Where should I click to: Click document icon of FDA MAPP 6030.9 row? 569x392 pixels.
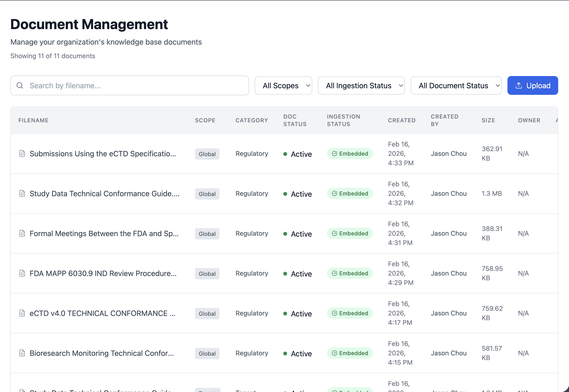click(22, 273)
